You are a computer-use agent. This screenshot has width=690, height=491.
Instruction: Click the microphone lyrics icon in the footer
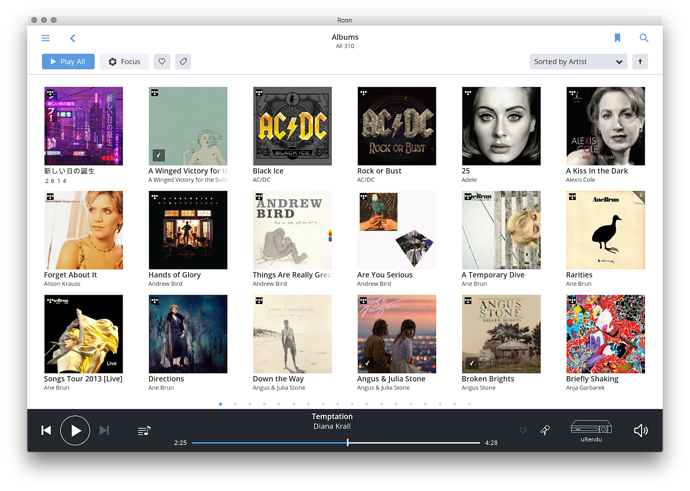(x=545, y=430)
